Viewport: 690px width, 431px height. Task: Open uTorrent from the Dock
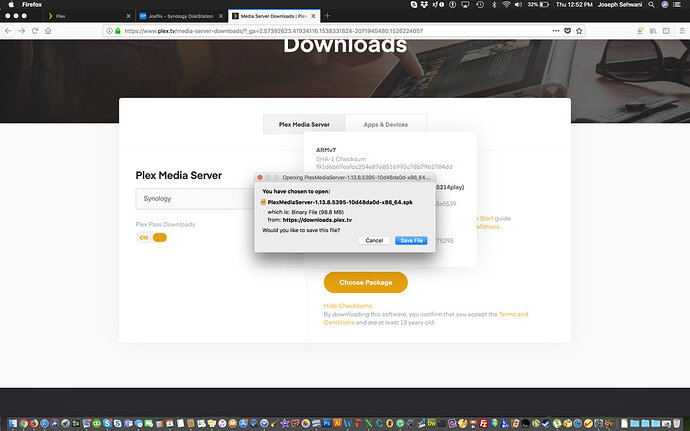[557, 424]
